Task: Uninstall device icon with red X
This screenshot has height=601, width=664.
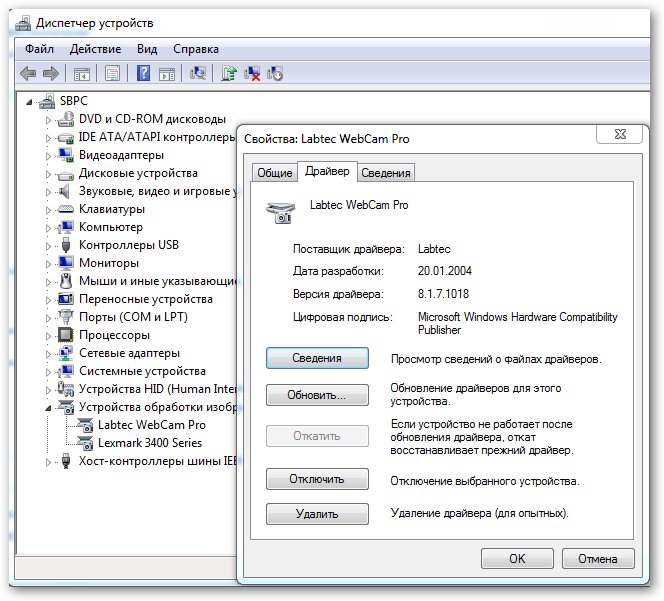Action: pyautogui.click(x=252, y=73)
